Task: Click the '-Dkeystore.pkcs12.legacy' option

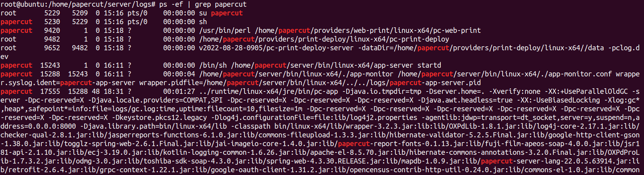Action: click(x=159, y=118)
